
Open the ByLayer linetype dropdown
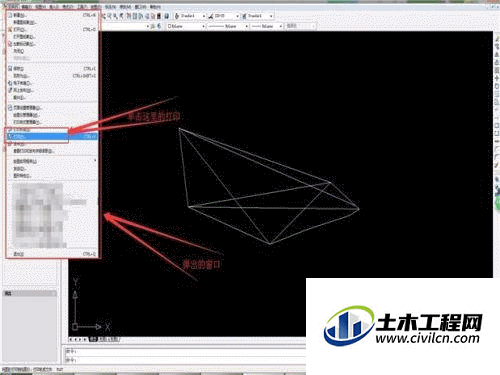228,26
